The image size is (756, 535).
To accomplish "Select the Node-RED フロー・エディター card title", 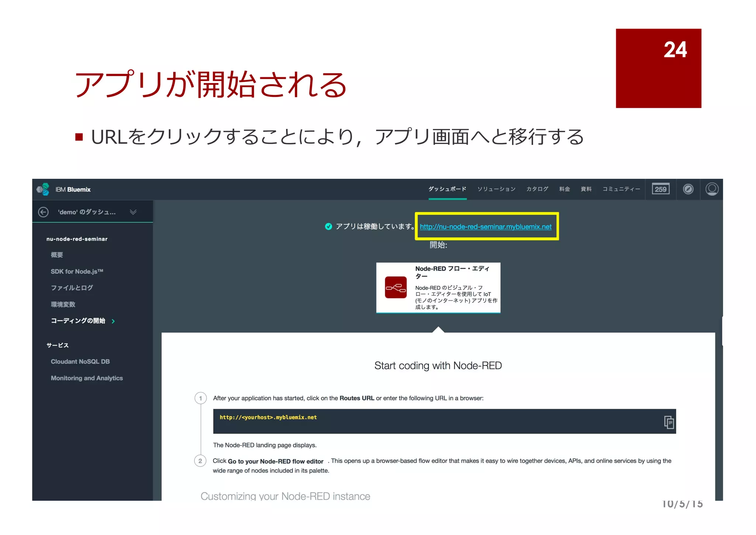I will tap(452, 272).
